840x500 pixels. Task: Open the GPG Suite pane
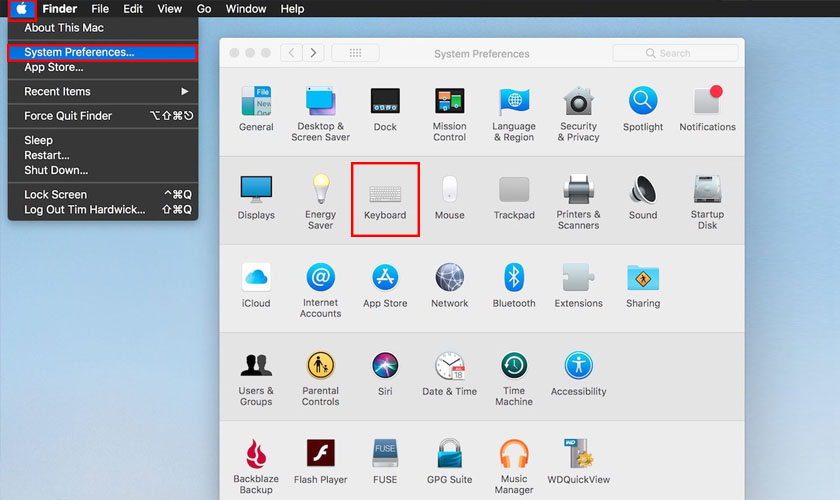449,461
